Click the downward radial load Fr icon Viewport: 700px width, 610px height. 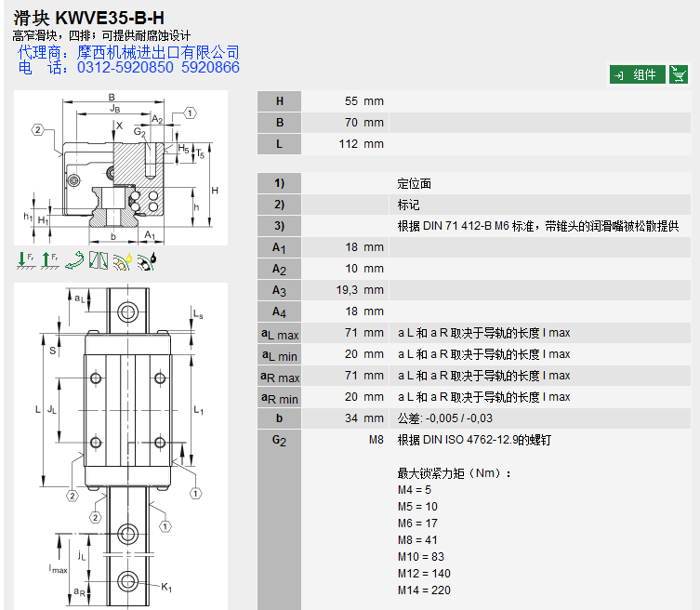[x=25, y=262]
